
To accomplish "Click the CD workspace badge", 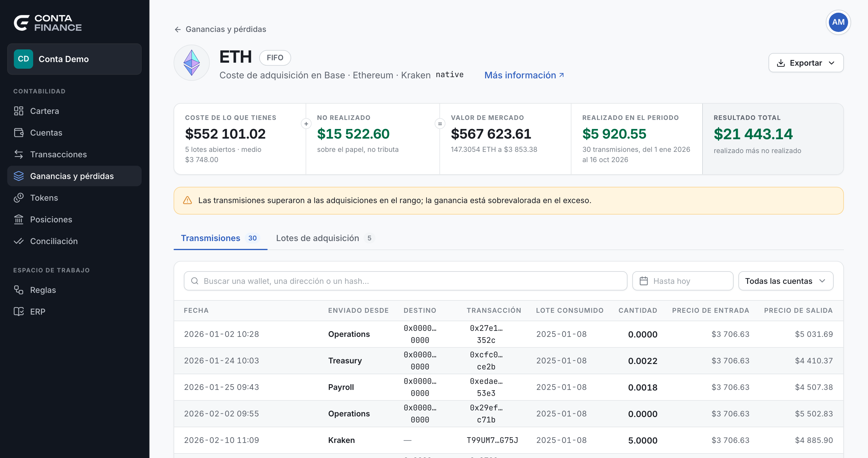I will (23, 59).
